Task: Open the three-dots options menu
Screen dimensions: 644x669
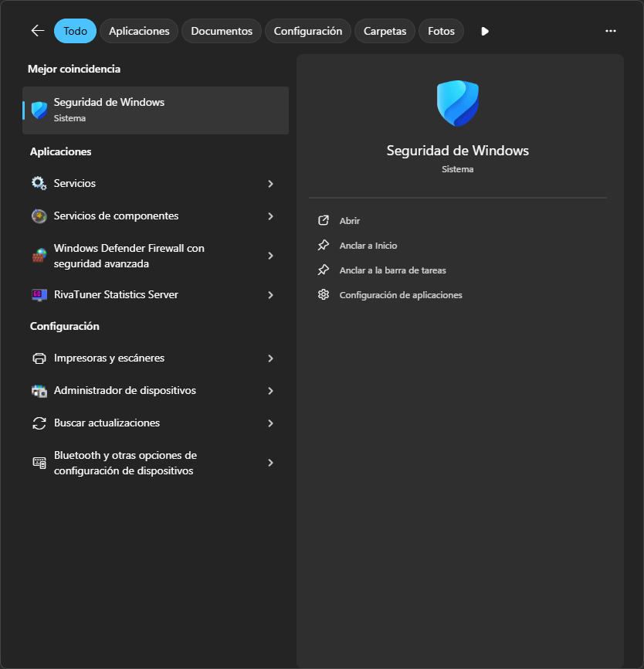Action: (611, 31)
